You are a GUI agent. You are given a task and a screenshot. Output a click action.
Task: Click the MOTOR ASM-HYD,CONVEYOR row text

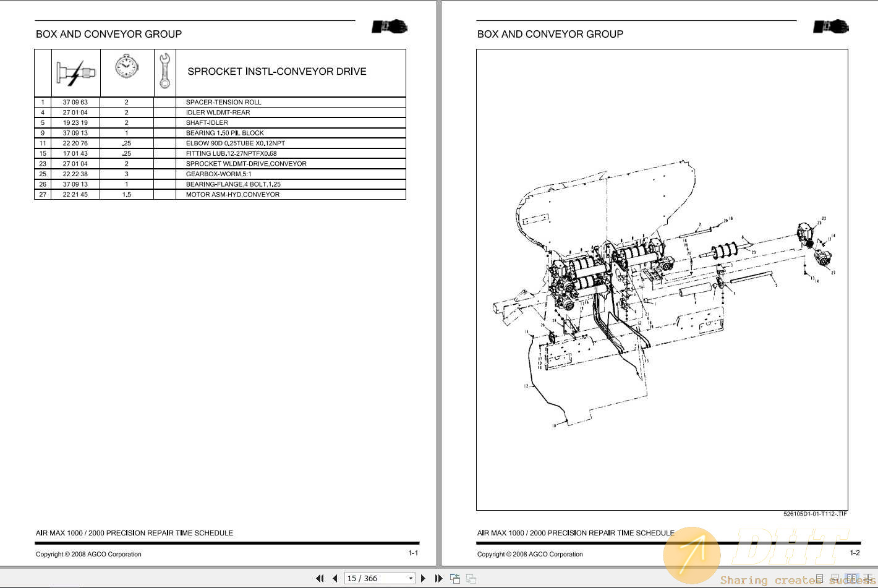pos(232,194)
